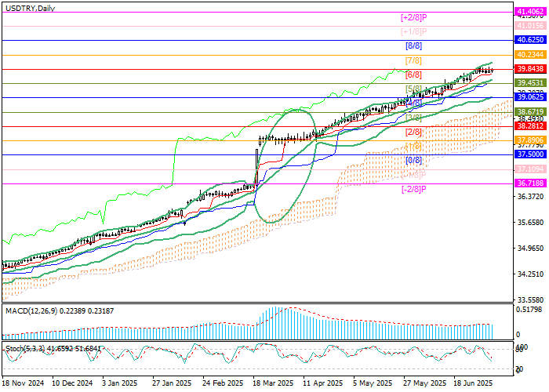
Task: Click the 39.8438 red price tag
Action: click(x=530, y=69)
